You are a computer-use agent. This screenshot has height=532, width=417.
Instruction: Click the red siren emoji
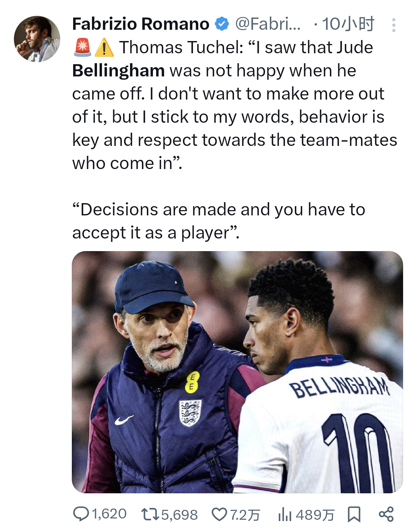tap(82, 47)
